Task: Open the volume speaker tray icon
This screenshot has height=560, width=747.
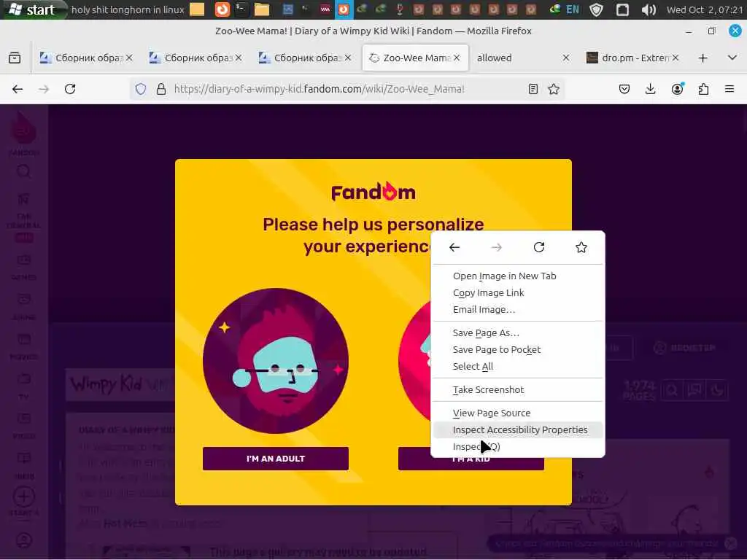Action: pyautogui.click(x=649, y=9)
